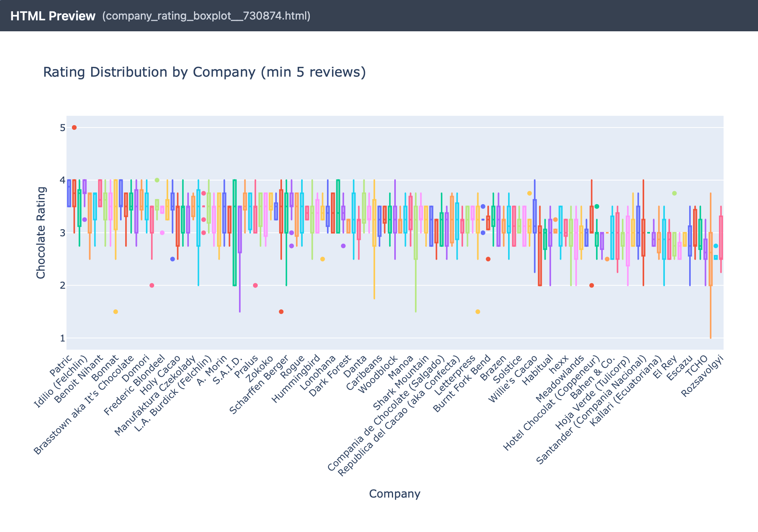The height and width of the screenshot is (532, 758).
Task: Click the red outlier at 1.5 above Scharffen Berger
Action: pyautogui.click(x=281, y=312)
